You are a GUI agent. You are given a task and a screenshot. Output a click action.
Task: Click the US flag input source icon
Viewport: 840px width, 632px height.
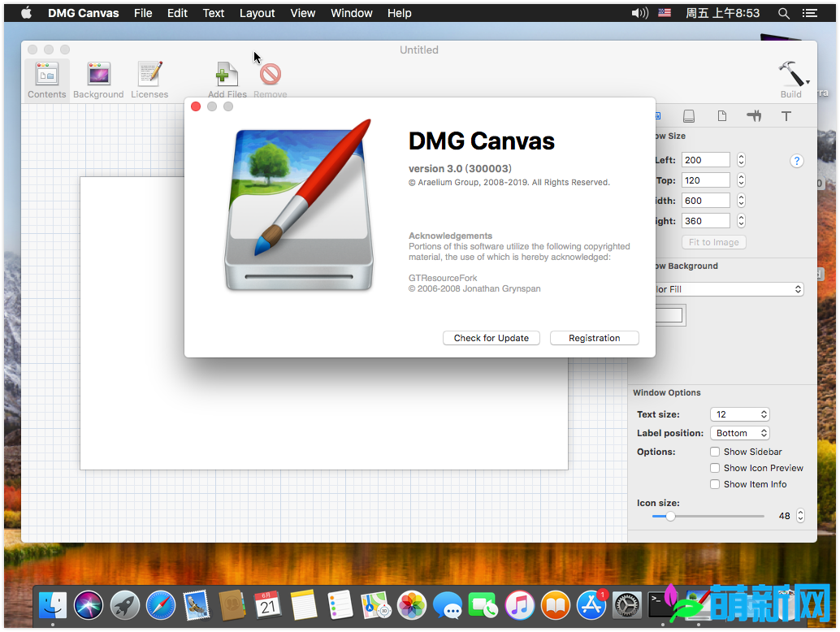pyautogui.click(x=665, y=13)
